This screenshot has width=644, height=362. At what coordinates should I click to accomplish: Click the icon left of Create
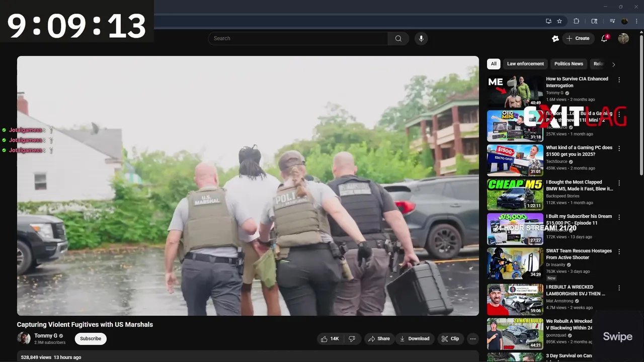point(555,38)
